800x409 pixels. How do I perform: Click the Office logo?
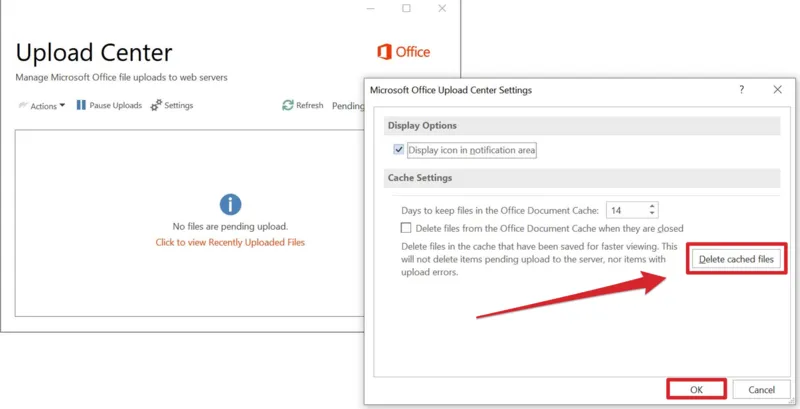403,52
